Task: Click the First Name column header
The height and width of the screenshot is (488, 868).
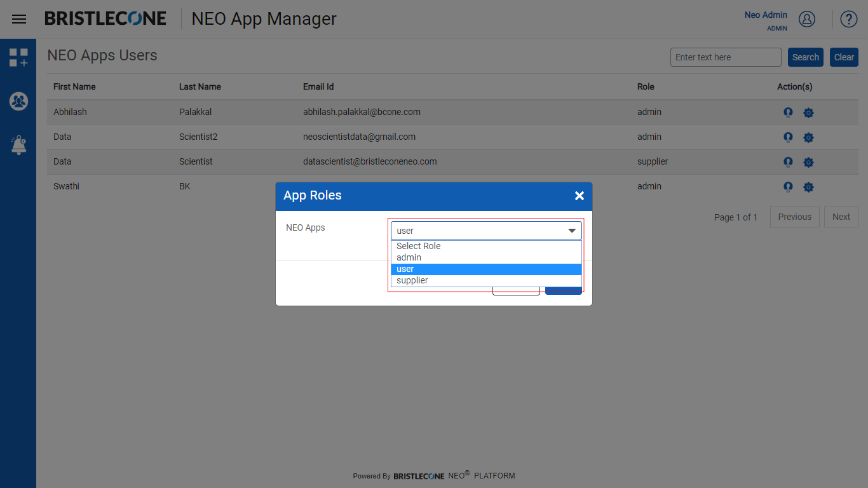Action: coord(74,86)
